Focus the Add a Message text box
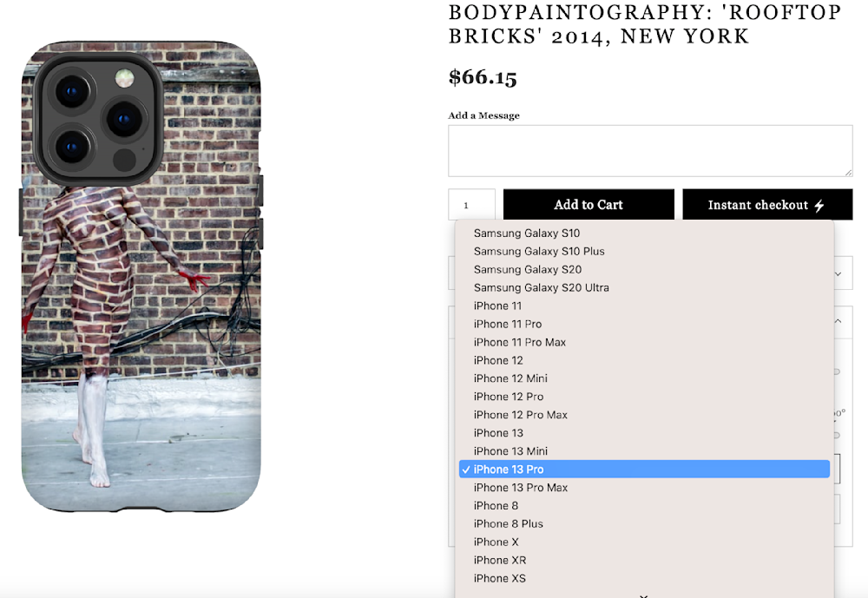Viewport: 868px width, 598px height. pos(650,151)
